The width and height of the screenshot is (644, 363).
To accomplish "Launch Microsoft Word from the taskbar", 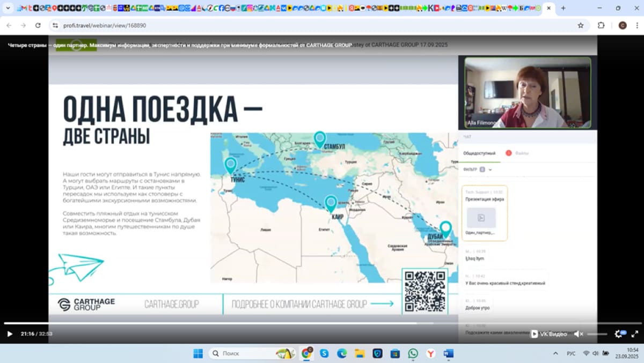I will [449, 353].
